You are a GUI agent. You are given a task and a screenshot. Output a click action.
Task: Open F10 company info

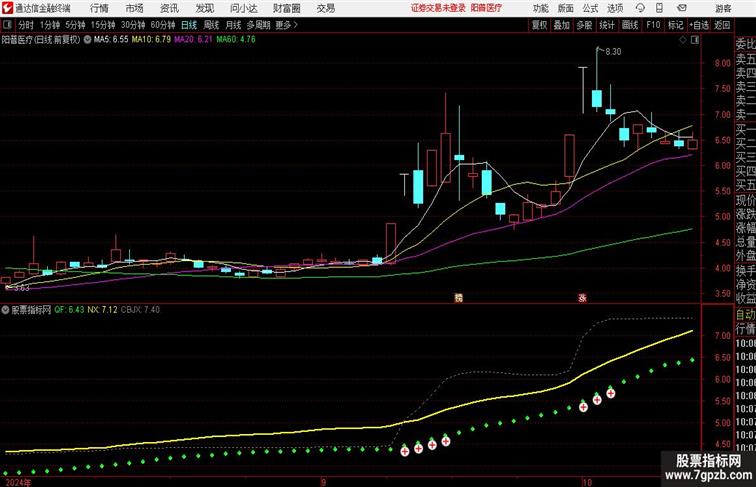(653, 25)
